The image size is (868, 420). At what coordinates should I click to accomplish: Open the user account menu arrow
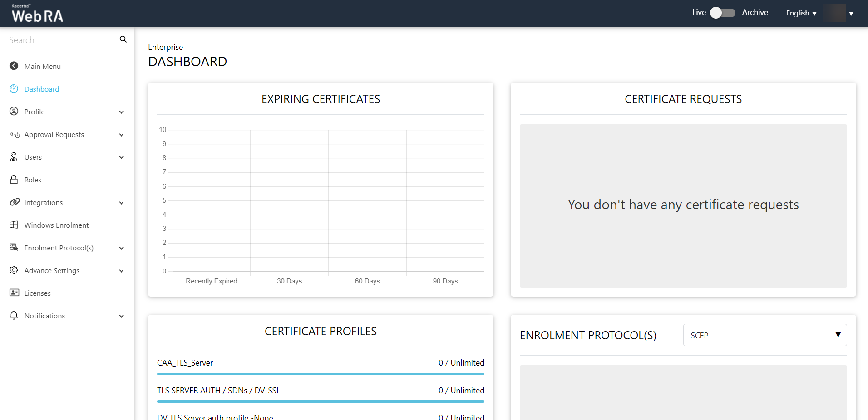(x=851, y=14)
